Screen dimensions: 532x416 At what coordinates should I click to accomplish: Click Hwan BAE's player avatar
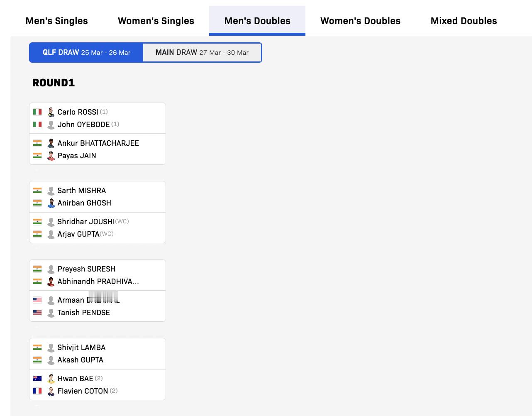pos(51,379)
